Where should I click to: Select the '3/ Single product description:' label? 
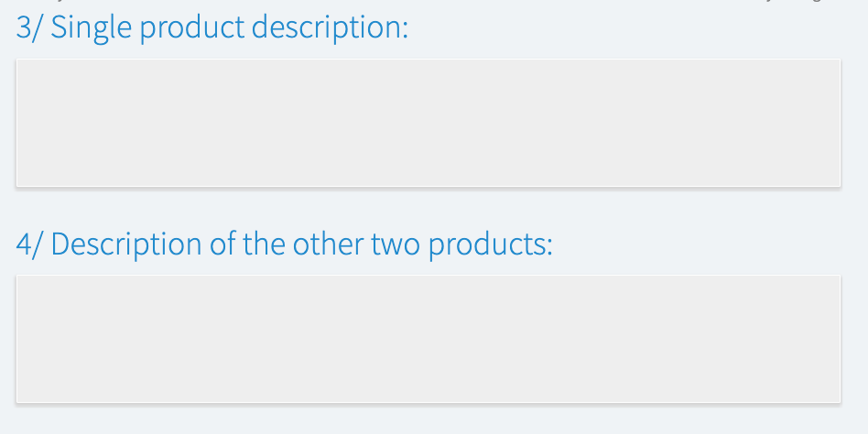tap(212, 28)
